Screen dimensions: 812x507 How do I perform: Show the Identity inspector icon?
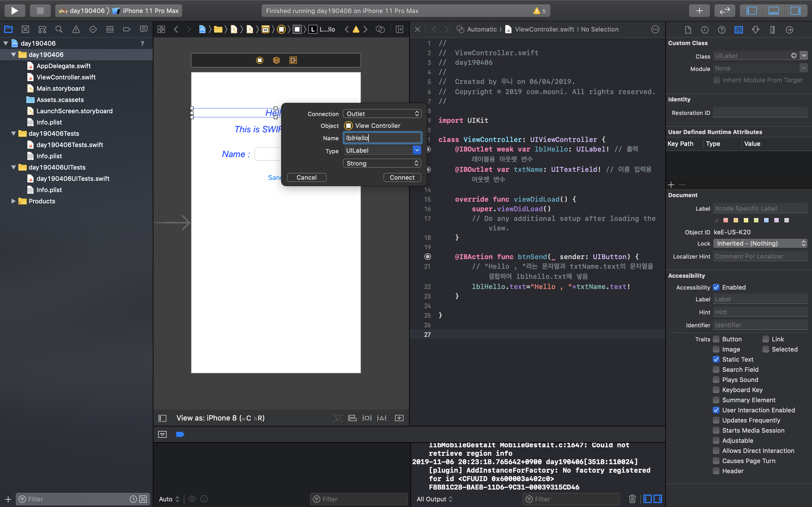(x=738, y=30)
